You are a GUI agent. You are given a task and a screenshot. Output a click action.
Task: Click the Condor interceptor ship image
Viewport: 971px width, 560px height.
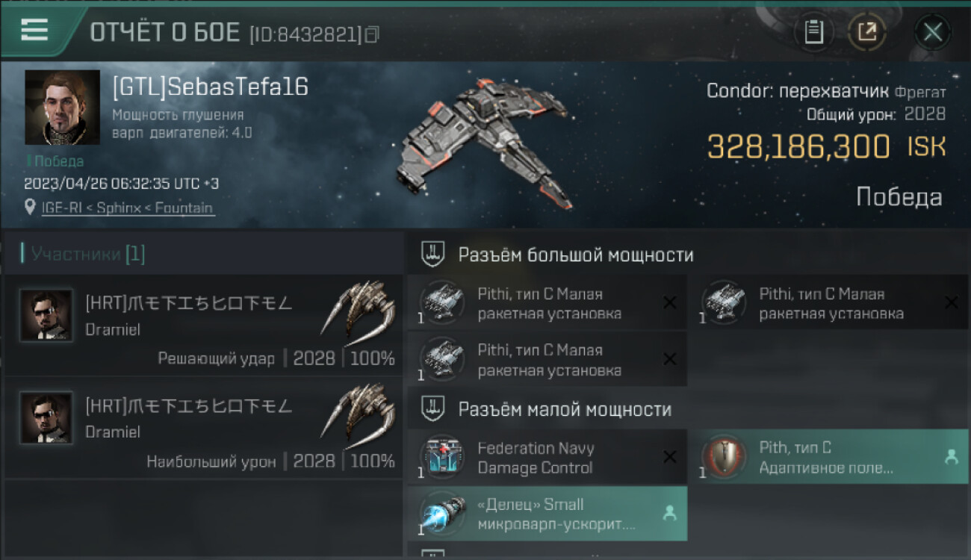coord(487,142)
